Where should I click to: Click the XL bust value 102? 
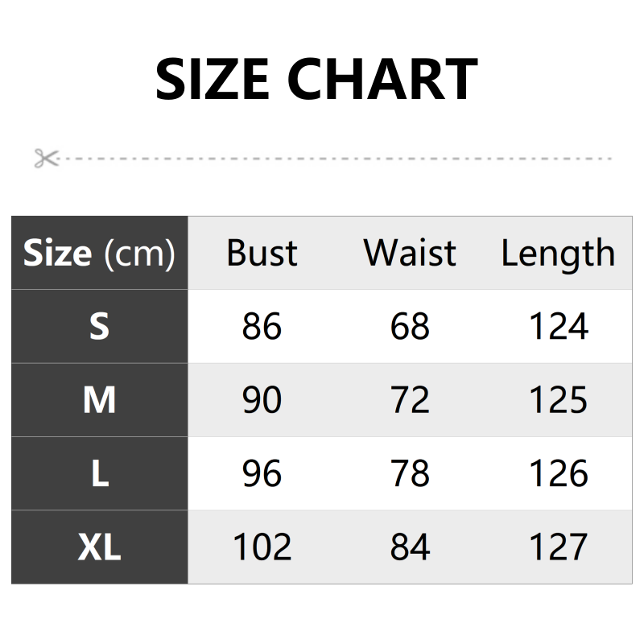262,547
